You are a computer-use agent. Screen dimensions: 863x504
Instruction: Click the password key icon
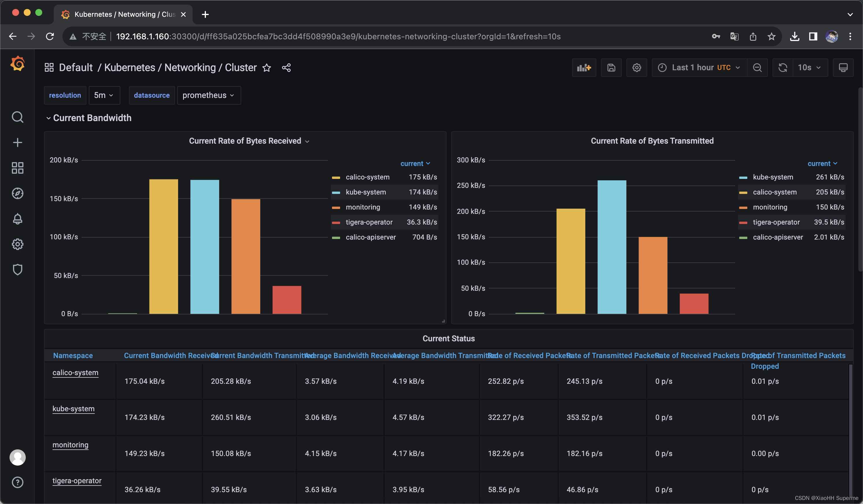coord(716,36)
